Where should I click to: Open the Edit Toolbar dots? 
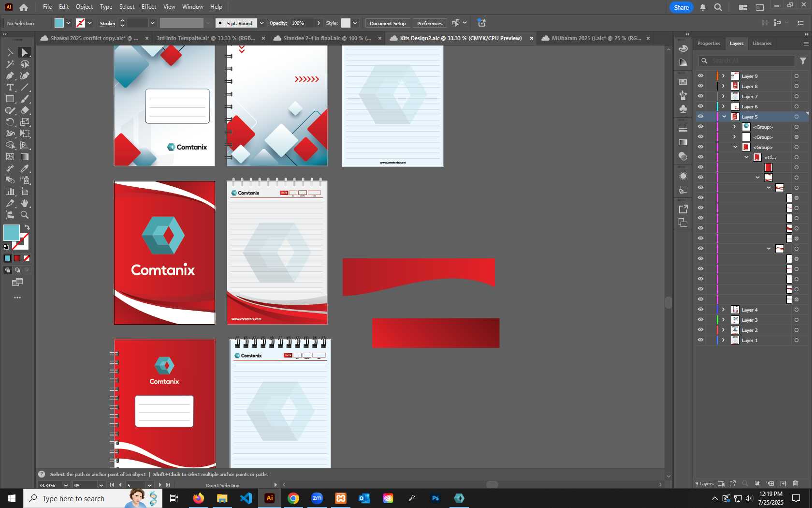[x=17, y=298]
